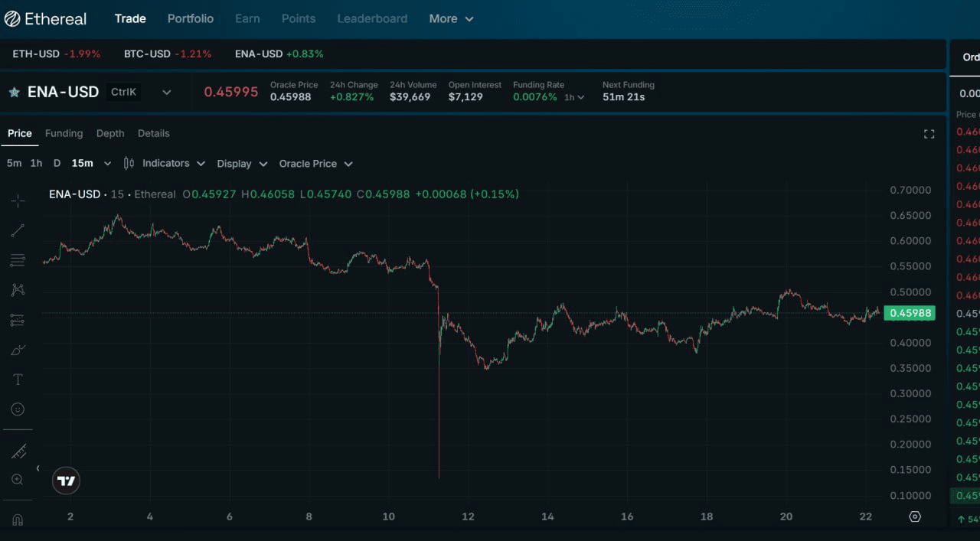Screen dimensions: 980x541
Task: Select the brush drawing tool
Action: (18, 350)
